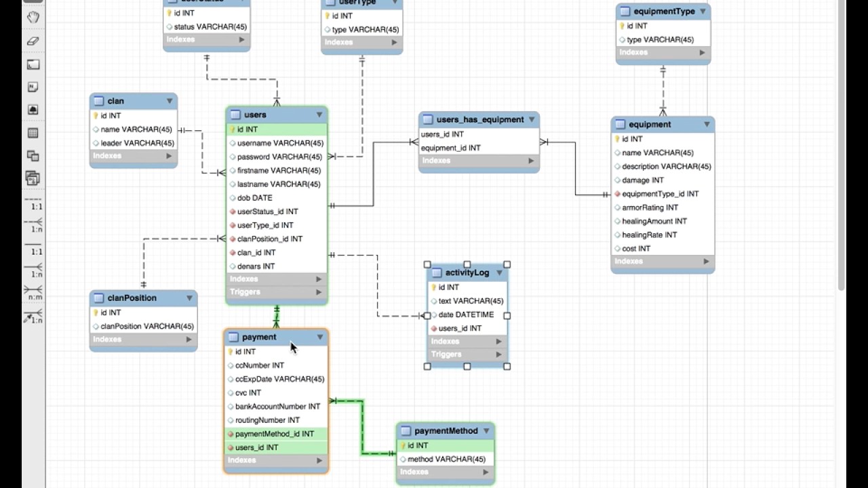This screenshot has width=868, height=488.
Task: Select the New View tool
Action: (x=33, y=155)
